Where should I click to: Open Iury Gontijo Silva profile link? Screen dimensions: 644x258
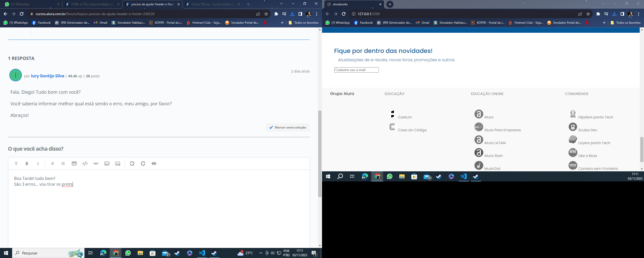click(48, 76)
